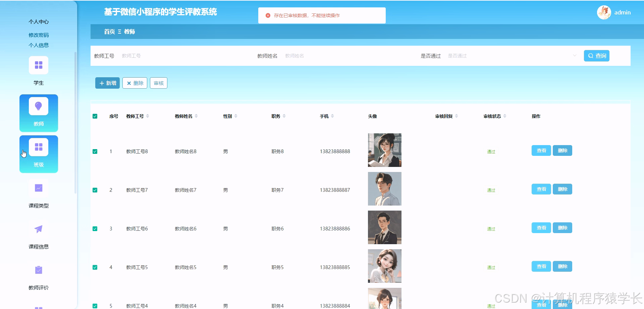
Task: Open the 班级 module from sidebar
Action: 39,147
